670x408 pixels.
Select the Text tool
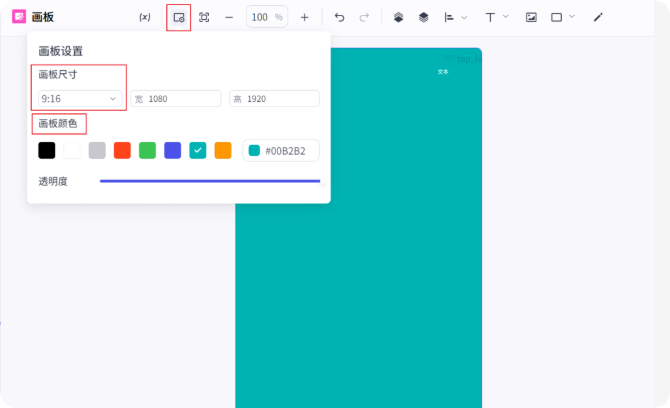[x=490, y=18]
